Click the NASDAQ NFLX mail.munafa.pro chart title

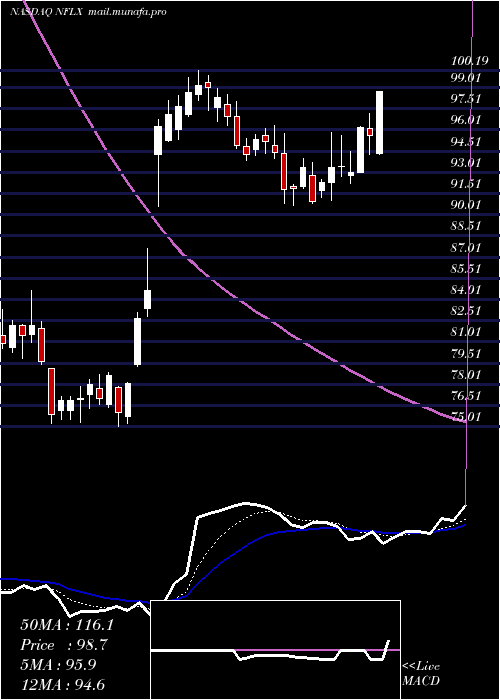[88, 12]
